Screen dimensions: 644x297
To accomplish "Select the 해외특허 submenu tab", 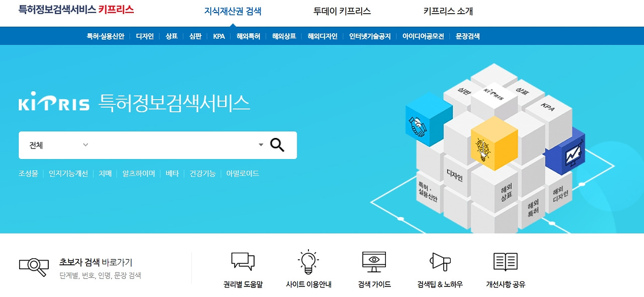I will coord(249,36).
